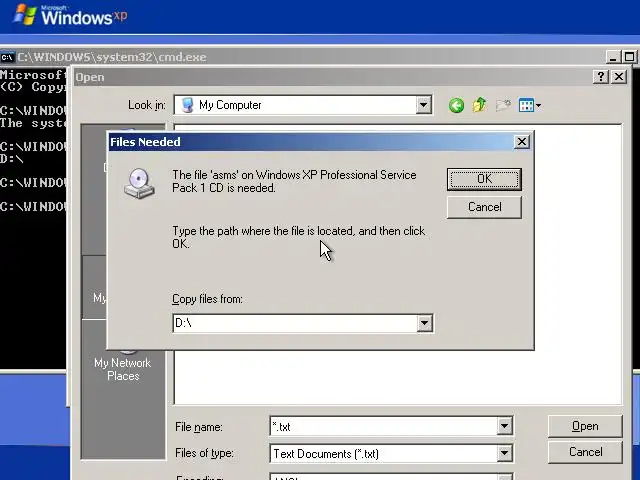Image resolution: width=640 pixels, height=480 pixels.
Task: Expand the File name dropdown arrow
Action: coord(504,427)
